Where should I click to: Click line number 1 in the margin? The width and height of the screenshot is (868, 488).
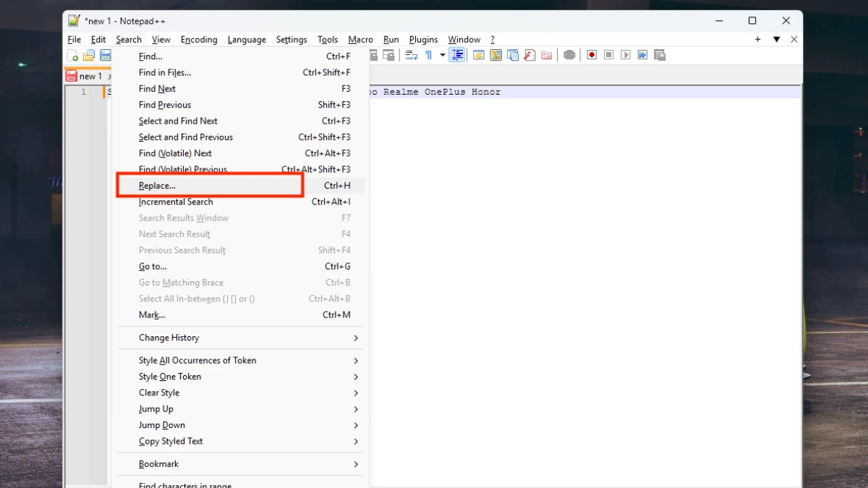(83, 93)
